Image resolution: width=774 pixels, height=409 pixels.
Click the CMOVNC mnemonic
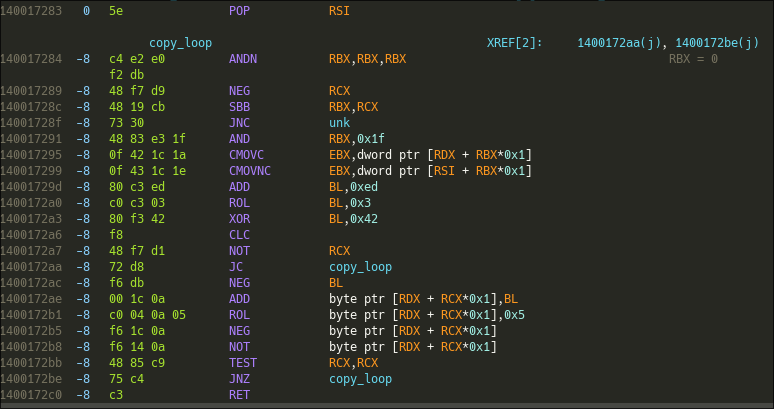(x=251, y=169)
